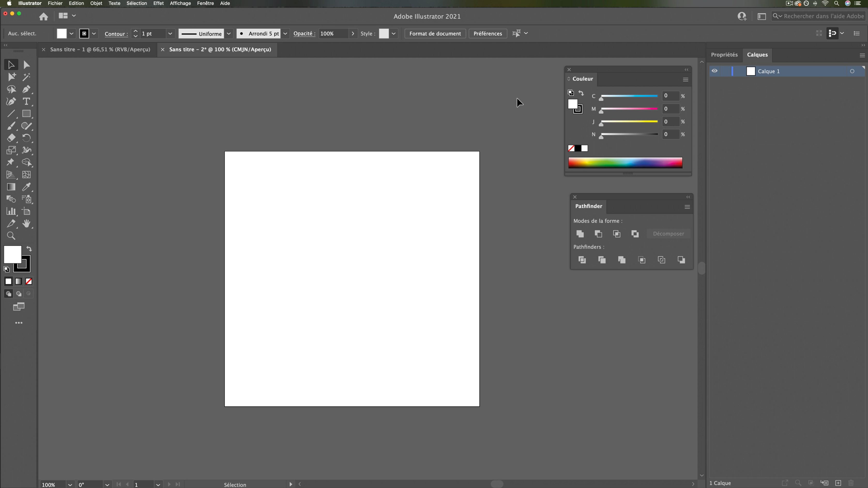Switch to the Propriétés tab

pos(724,55)
